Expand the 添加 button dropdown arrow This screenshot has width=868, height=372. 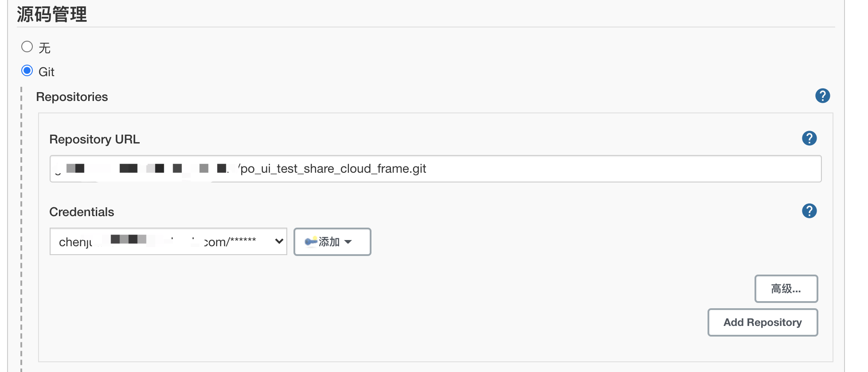[x=349, y=242]
